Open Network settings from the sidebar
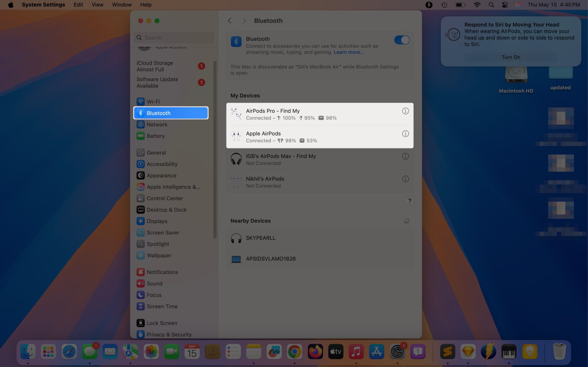The image size is (588, 367). coord(157,124)
